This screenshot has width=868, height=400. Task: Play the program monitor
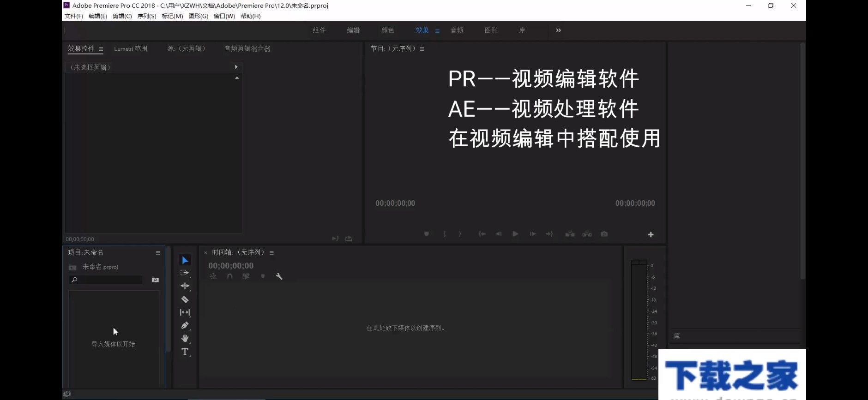point(515,234)
